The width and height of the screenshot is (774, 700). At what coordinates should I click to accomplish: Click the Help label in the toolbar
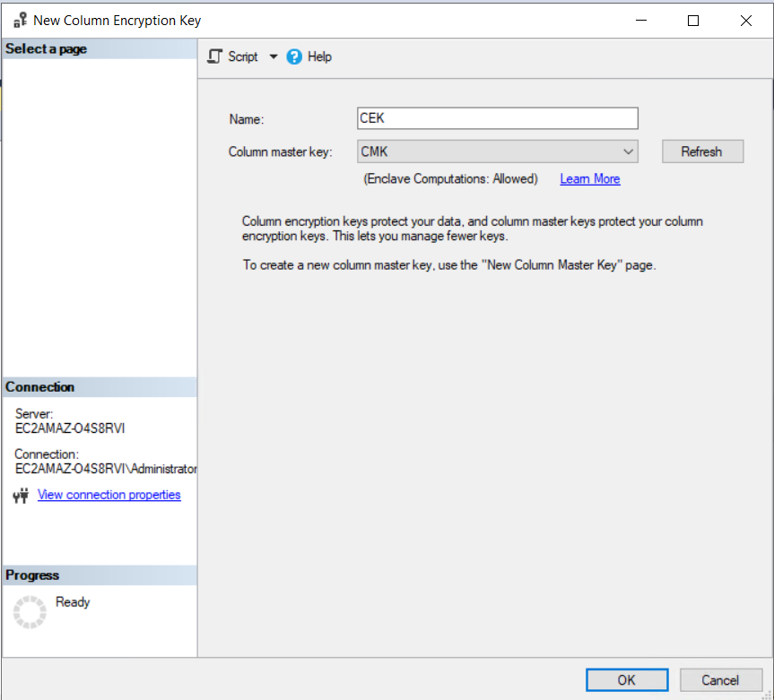click(319, 56)
